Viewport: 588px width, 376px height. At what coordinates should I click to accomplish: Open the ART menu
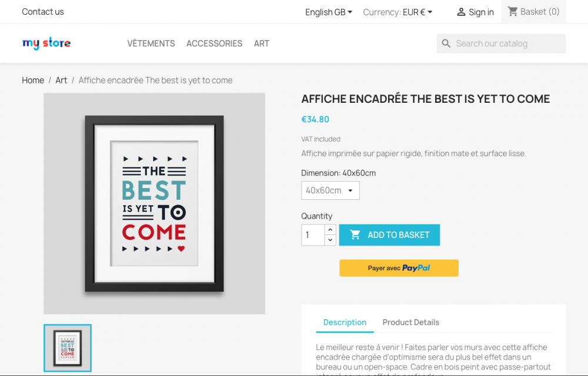tap(262, 43)
